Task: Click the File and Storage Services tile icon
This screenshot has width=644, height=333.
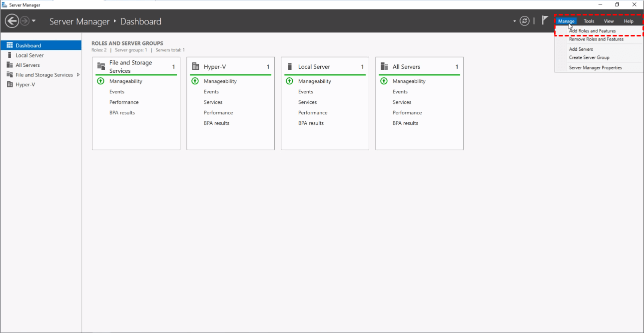Action: [101, 65]
